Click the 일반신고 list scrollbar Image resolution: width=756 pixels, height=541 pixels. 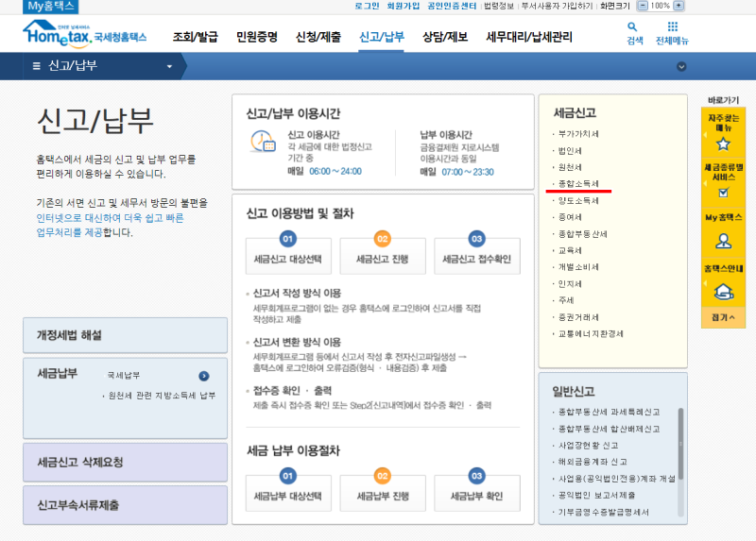[x=680, y=444]
